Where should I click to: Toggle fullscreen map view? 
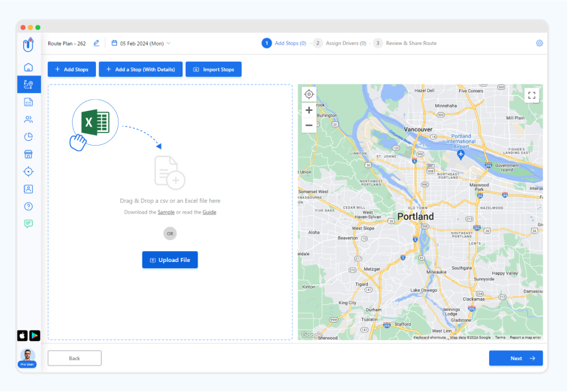532,95
